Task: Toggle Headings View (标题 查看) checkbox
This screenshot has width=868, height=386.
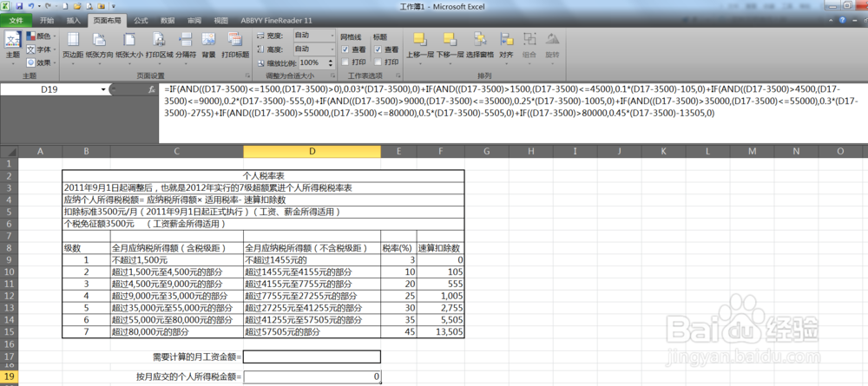Action: 378,49
